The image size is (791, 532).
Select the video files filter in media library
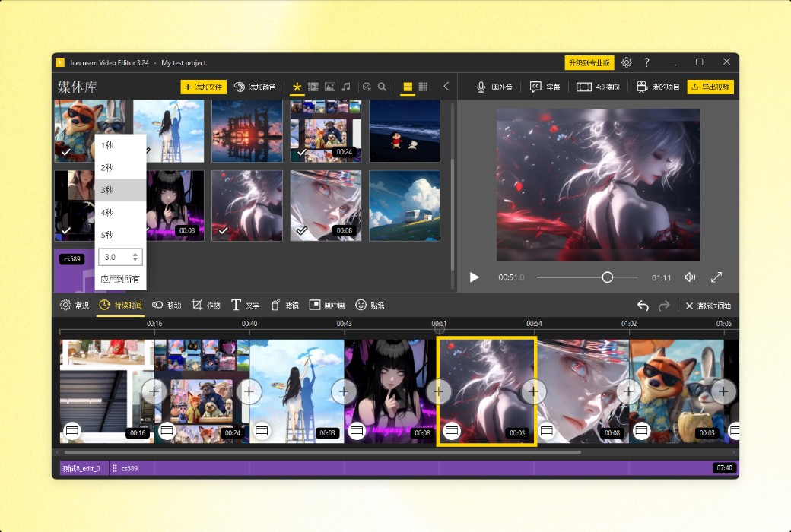tap(313, 87)
